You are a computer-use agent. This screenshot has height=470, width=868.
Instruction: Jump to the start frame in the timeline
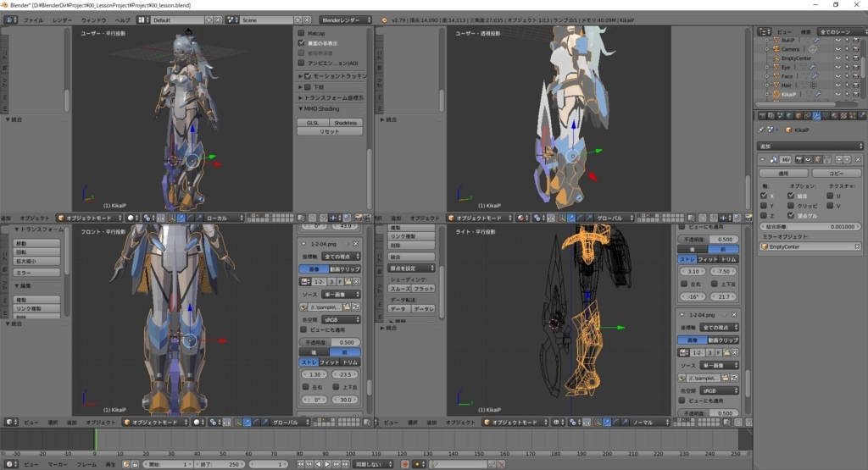point(301,464)
